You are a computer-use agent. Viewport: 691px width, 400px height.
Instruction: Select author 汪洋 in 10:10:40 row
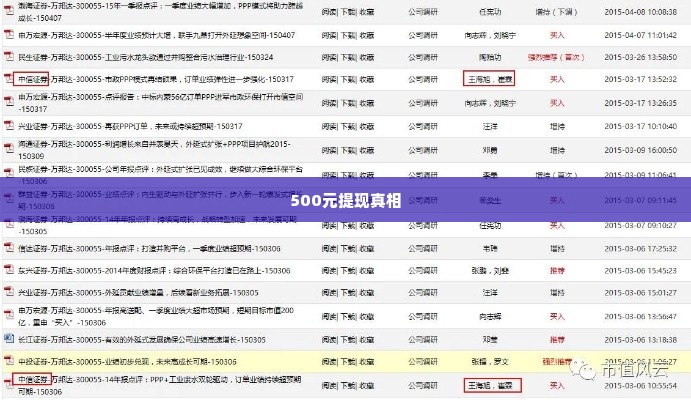[490, 126]
